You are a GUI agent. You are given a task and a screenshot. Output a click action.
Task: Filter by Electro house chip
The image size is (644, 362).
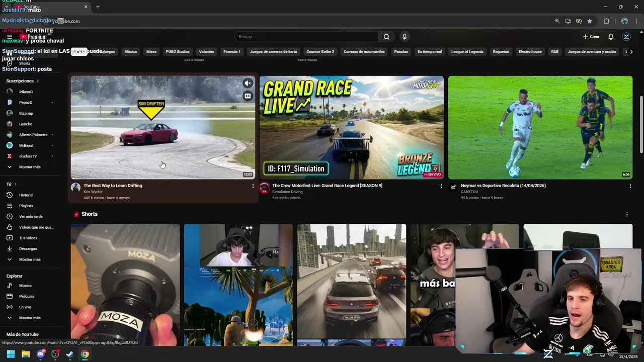pyautogui.click(x=530, y=52)
